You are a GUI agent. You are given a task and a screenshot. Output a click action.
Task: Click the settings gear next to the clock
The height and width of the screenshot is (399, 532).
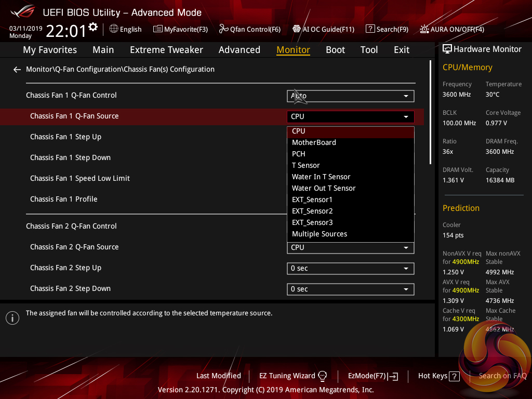(x=93, y=27)
